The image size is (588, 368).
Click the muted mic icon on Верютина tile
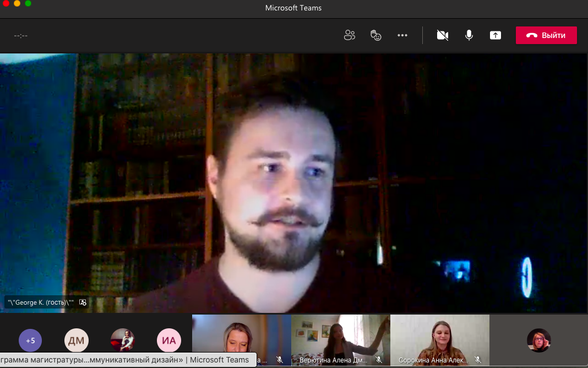pos(379,360)
